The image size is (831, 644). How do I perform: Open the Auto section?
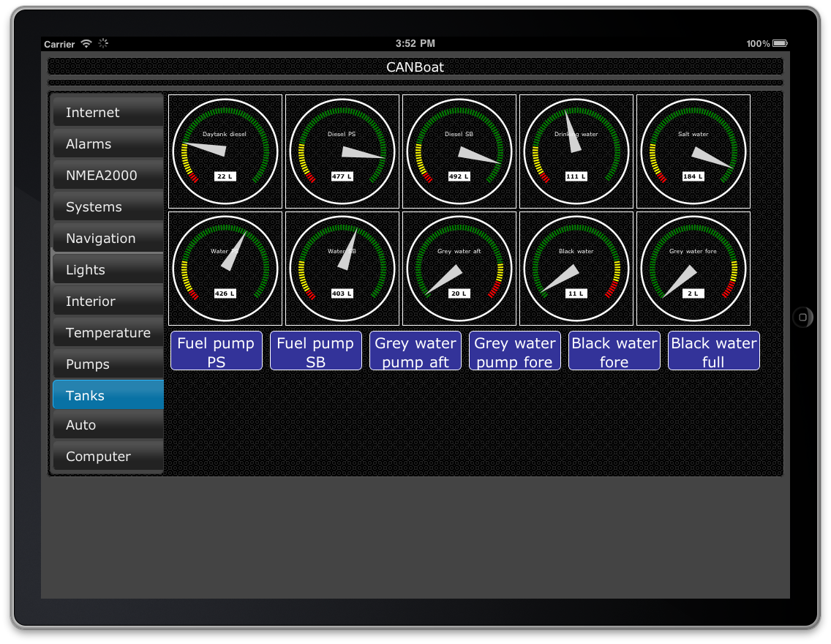pyautogui.click(x=108, y=424)
